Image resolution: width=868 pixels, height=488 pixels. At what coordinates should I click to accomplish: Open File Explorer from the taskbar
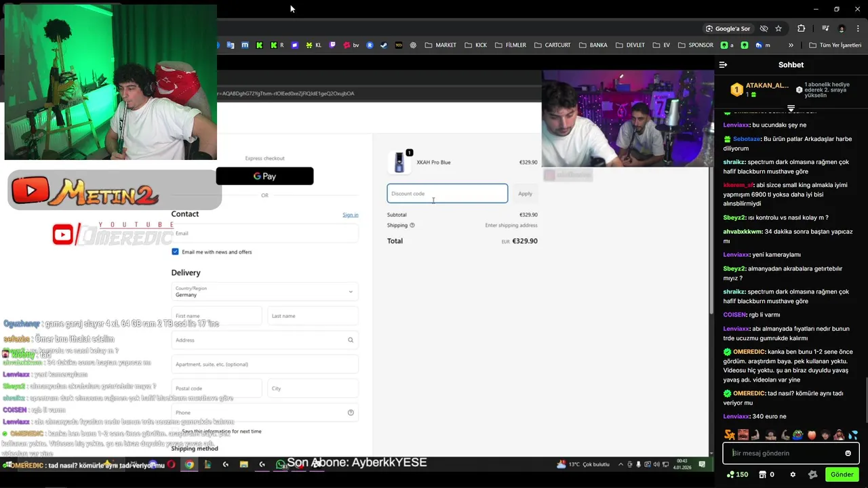tap(243, 464)
